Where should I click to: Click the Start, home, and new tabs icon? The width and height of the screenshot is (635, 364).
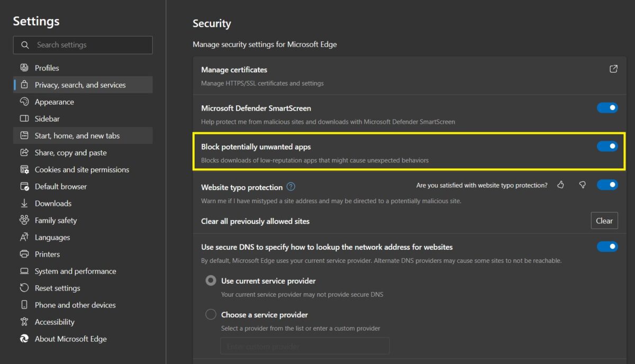coord(24,135)
